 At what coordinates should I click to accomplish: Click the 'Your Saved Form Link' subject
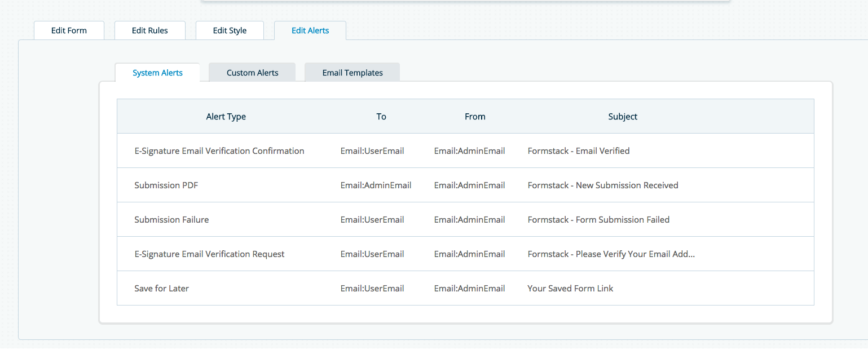570,289
